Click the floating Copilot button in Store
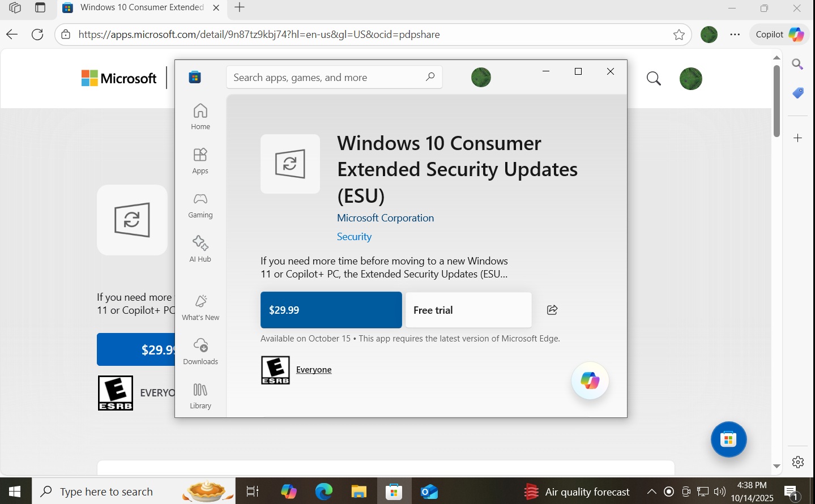This screenshot has height=504, width=815. coord(590,381)
